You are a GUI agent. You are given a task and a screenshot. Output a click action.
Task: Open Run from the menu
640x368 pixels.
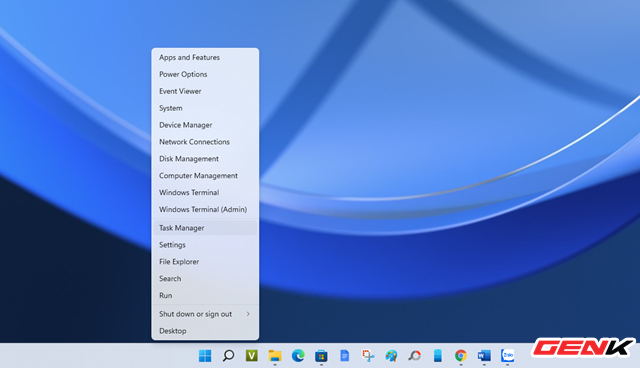click(205, 295)
